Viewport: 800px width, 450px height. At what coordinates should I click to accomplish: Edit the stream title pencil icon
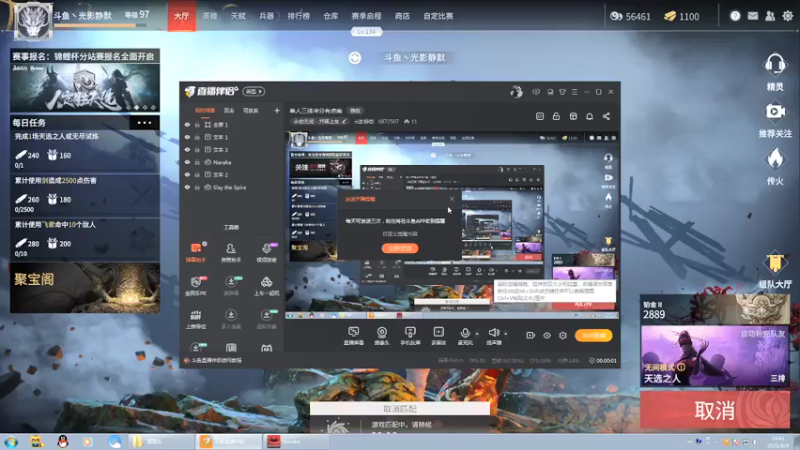[344, 121]
